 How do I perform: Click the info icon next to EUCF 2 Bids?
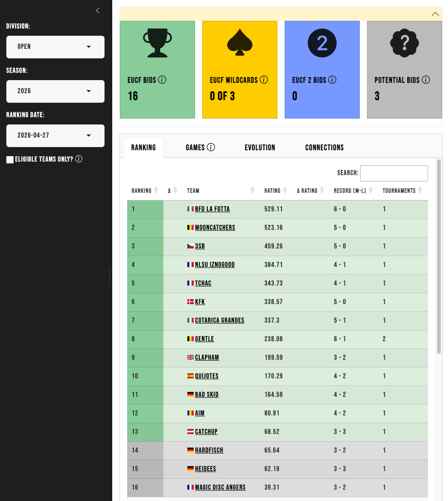(x=332, y=80)
